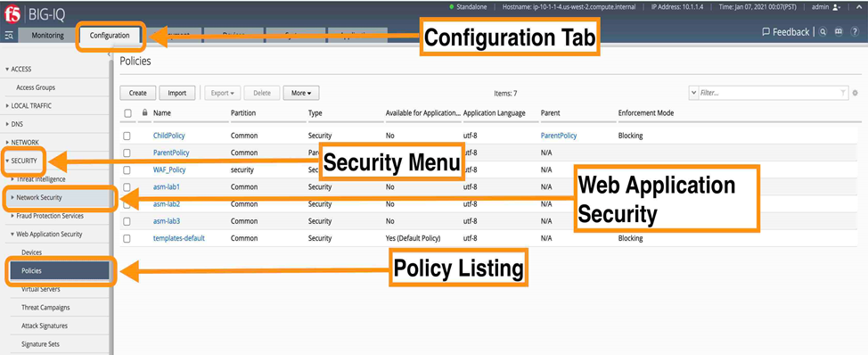Click the F5 logo icon
868x355 pixels.
[12, 16]
